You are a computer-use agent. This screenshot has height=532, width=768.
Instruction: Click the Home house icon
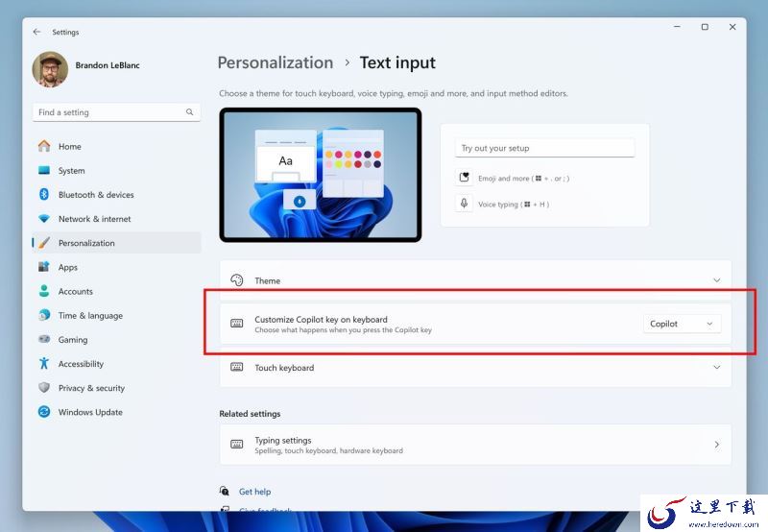coord(44,146)
